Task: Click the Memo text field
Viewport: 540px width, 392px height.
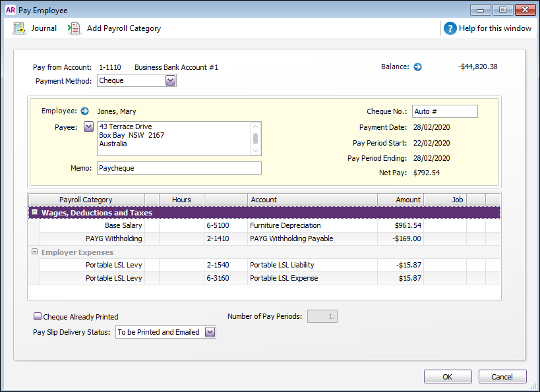Action: pyautogui.click(x=179, y=168)
